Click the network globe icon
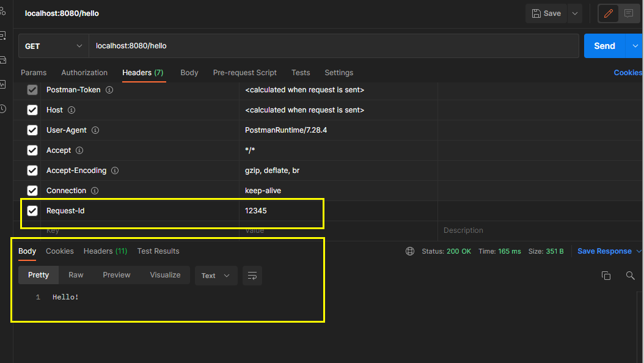Screen dimensions: 644x363 click(x=410, y=251)
